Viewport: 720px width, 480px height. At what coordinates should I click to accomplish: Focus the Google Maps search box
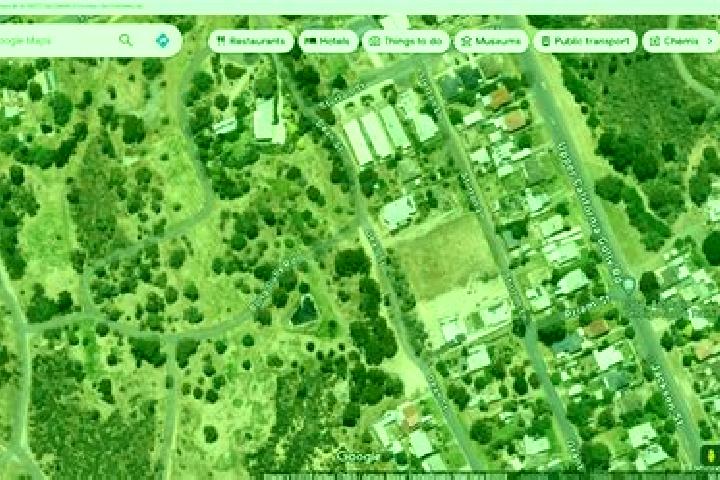click(55, 40)
